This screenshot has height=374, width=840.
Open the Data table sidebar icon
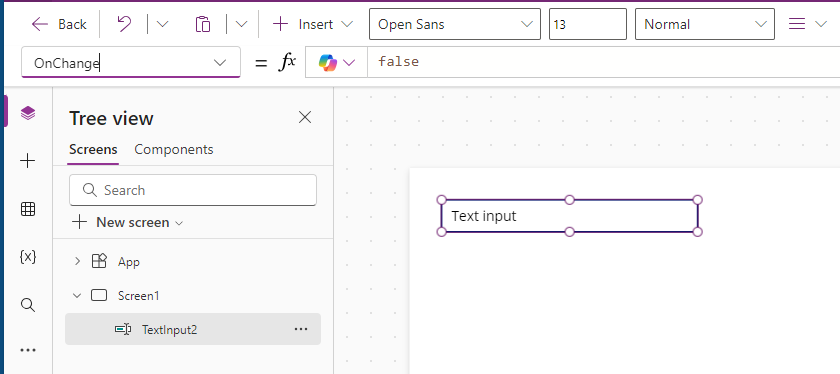point(28,210)
